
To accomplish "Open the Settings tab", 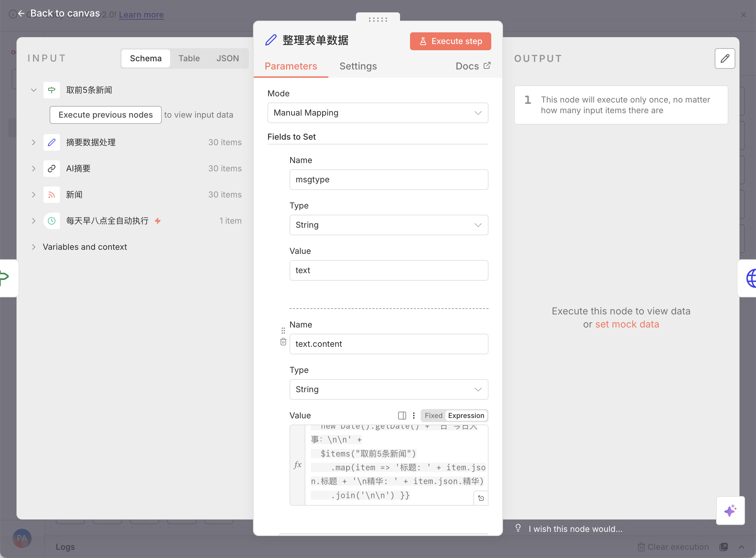I will [358, 66].
